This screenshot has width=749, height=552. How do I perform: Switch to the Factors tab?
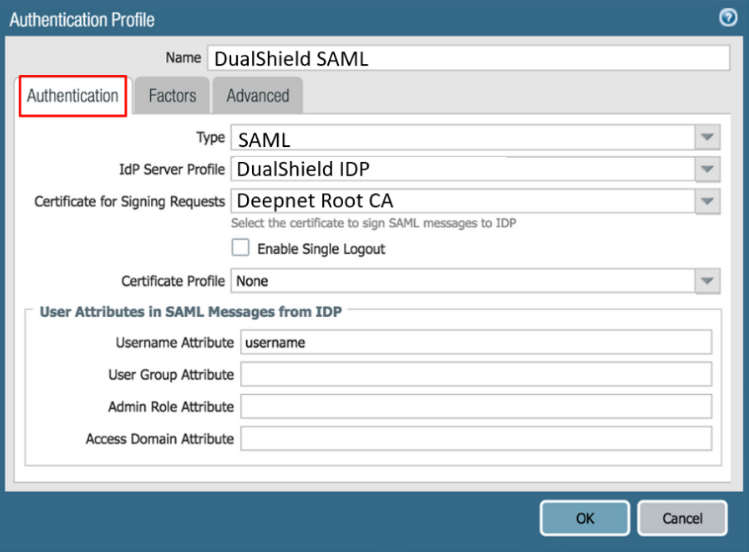pyautogui.click(x=172, y=96)
